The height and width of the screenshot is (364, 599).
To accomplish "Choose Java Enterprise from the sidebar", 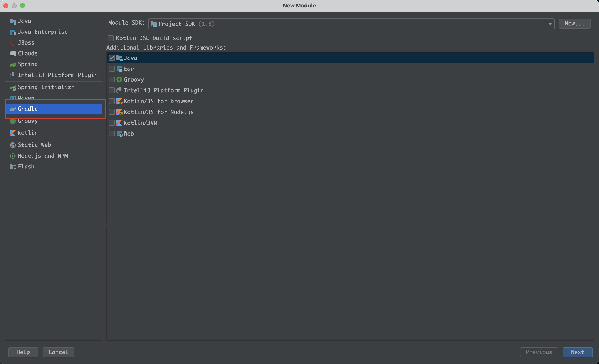I will (43, 32).
